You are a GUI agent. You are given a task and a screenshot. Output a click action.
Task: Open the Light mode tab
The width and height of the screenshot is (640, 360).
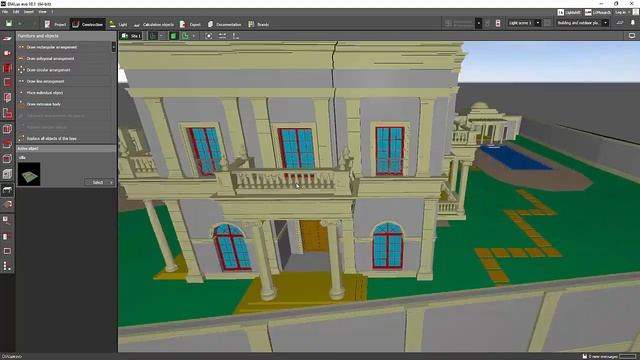(118, 24)
